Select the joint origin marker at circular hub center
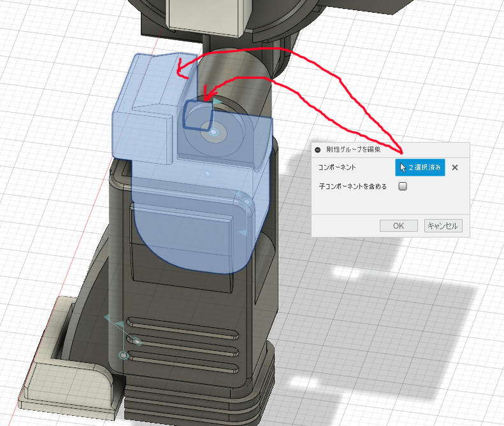Viewport: 504px width, 426px height. click(213, 132)
